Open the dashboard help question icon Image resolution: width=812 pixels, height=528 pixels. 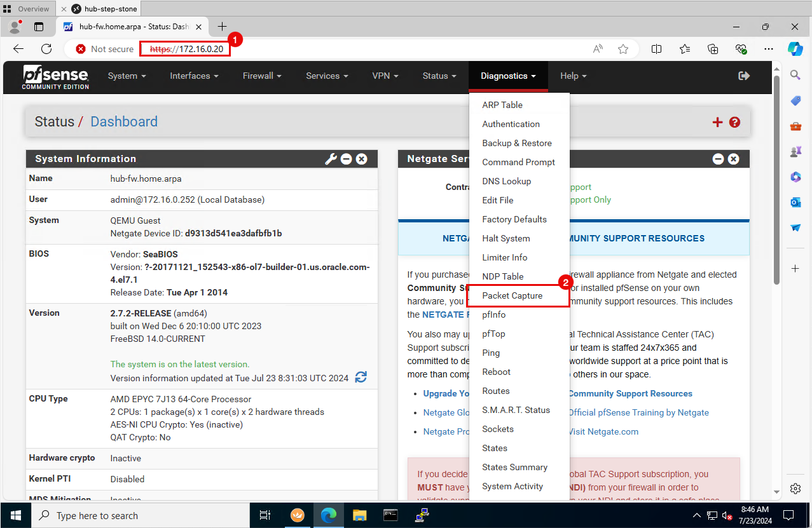(734, 122)
